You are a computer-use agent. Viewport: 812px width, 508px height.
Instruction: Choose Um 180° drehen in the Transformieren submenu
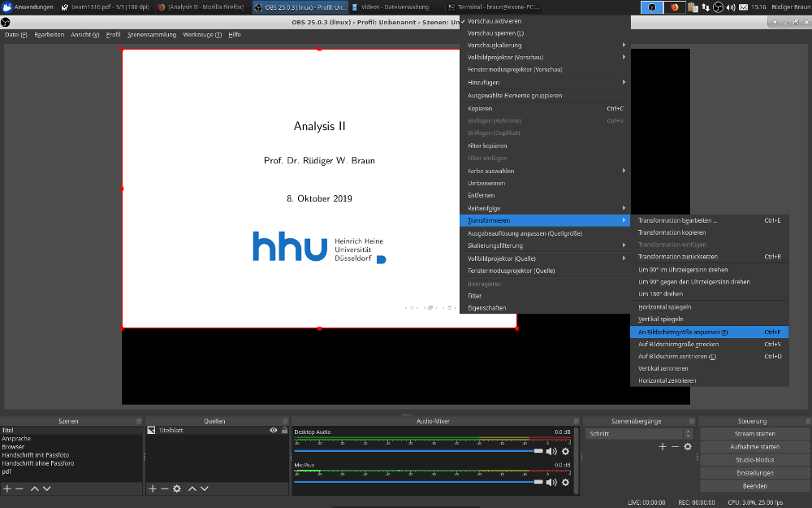[710, 294]
